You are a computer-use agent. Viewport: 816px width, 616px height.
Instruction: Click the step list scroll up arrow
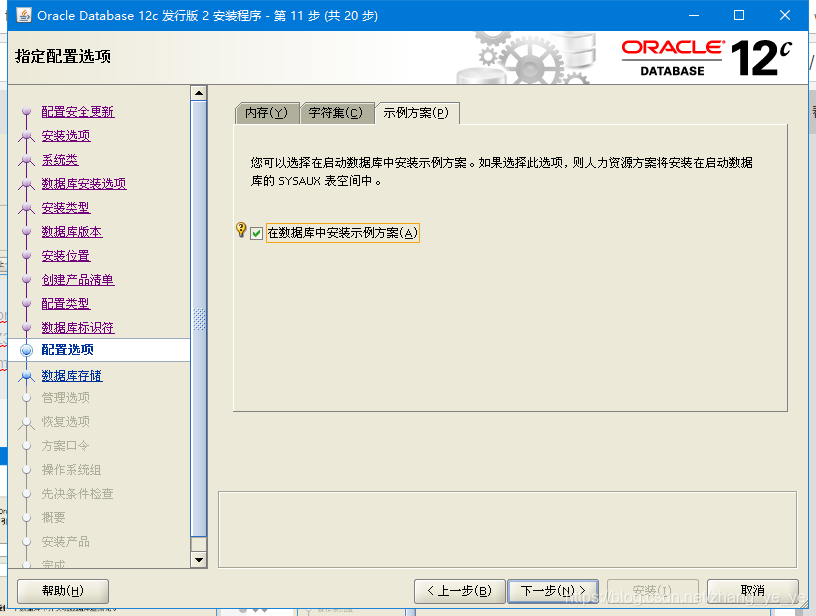199,93
